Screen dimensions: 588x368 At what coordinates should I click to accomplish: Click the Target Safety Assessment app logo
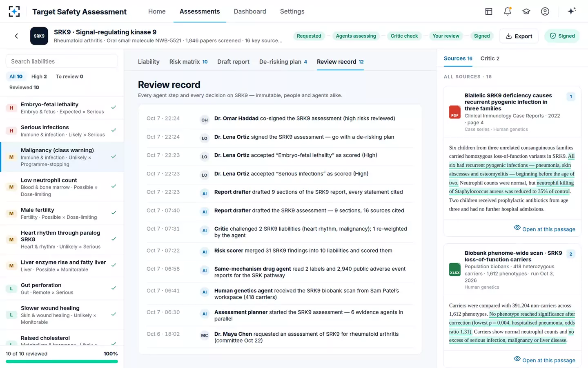[x=14, y=11]
